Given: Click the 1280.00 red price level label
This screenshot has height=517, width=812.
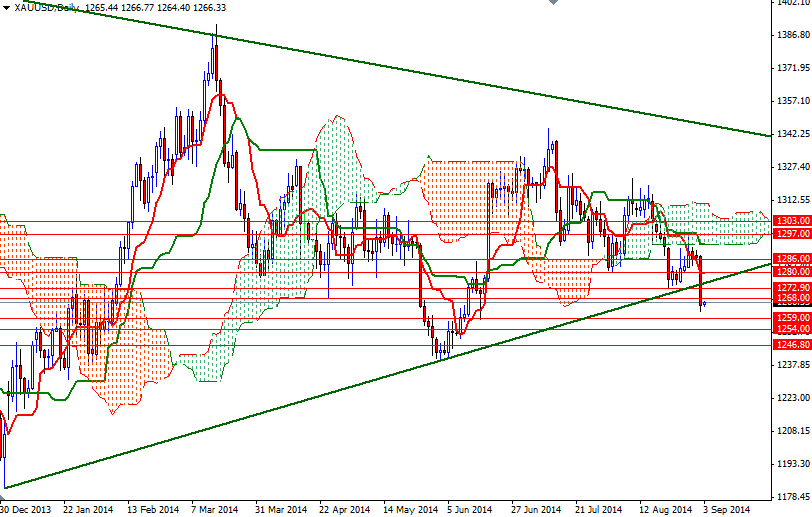Looking at the screenshot, I should click(x=791, y=271).
